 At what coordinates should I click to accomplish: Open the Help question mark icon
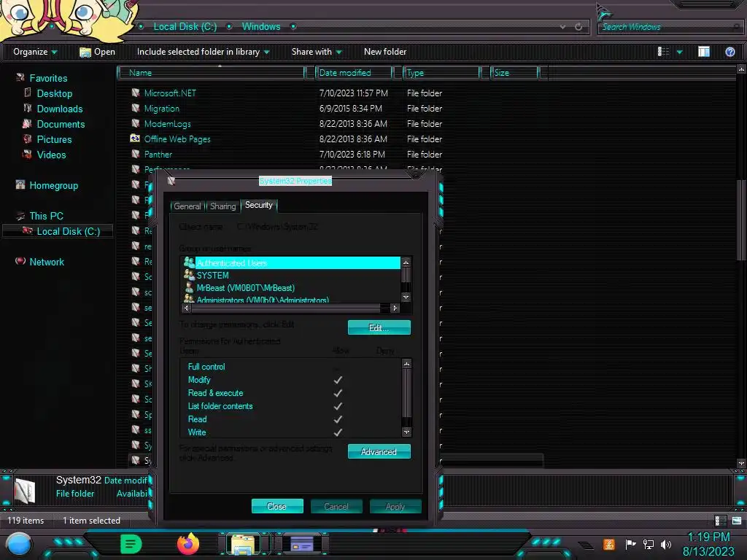tap(729, 52)
